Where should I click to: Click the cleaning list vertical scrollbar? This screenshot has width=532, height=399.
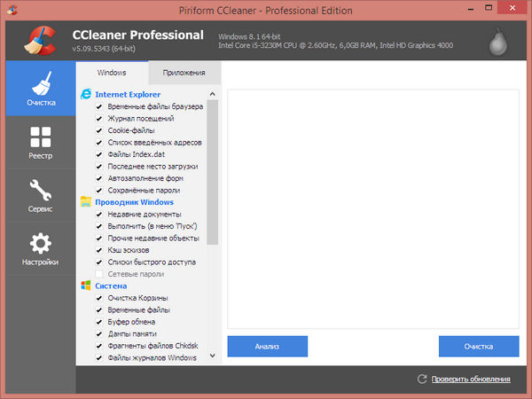[x=213, y=177]
